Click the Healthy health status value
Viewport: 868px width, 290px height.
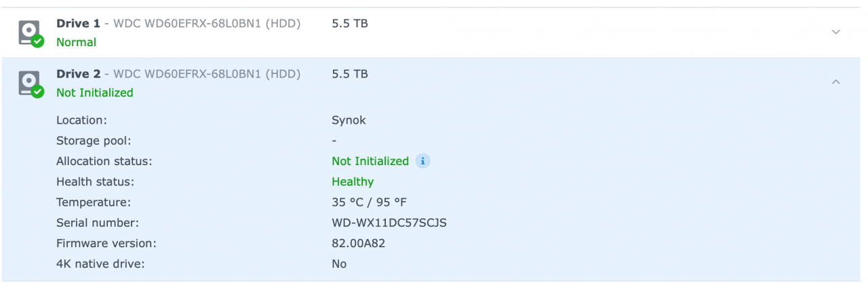(353, 181)
